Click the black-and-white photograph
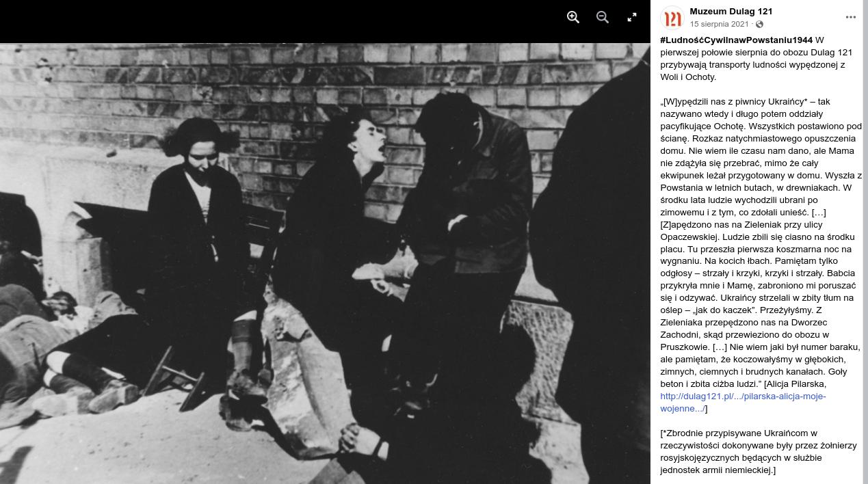Image resolution: width=868 pixels, height=484 pixels. pos(325,264)
